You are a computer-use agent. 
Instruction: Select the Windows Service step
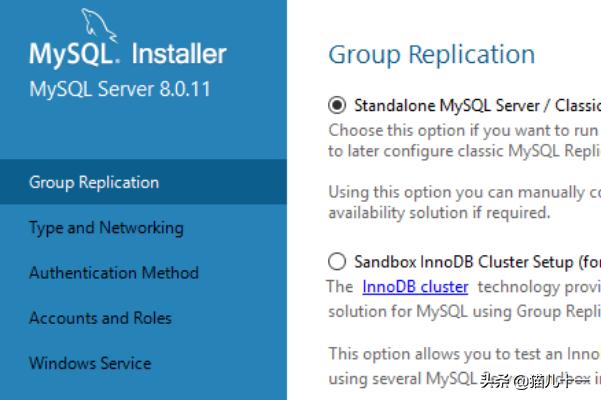tap(90, 363)
